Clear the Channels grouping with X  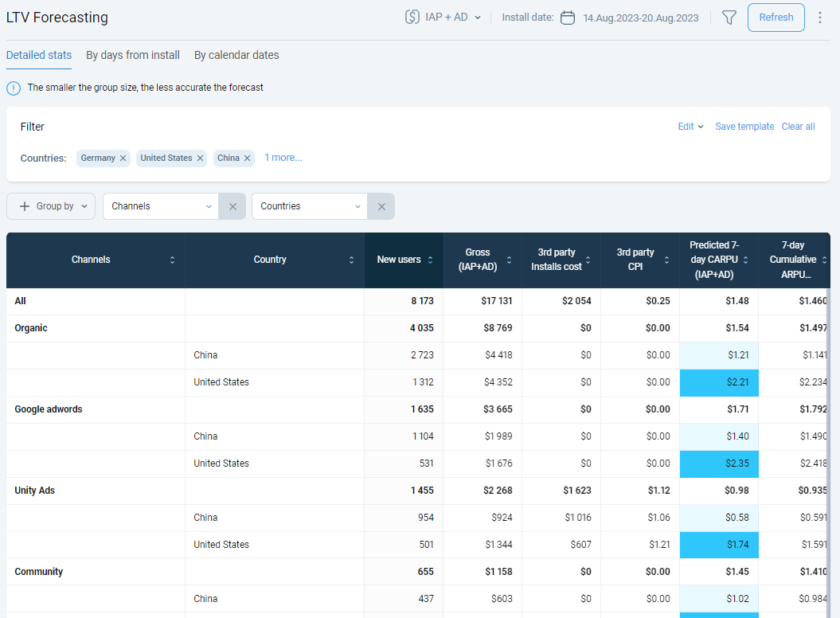232,206
